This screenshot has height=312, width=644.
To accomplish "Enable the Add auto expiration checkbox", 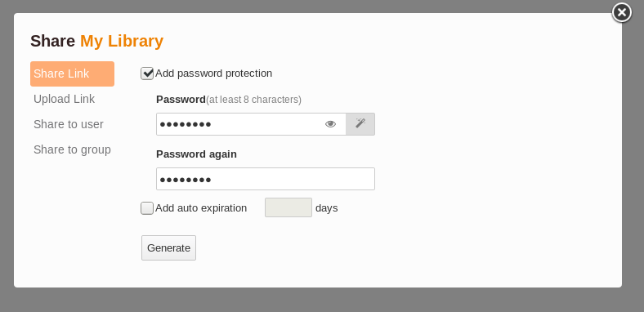I will tap(147, 208).
